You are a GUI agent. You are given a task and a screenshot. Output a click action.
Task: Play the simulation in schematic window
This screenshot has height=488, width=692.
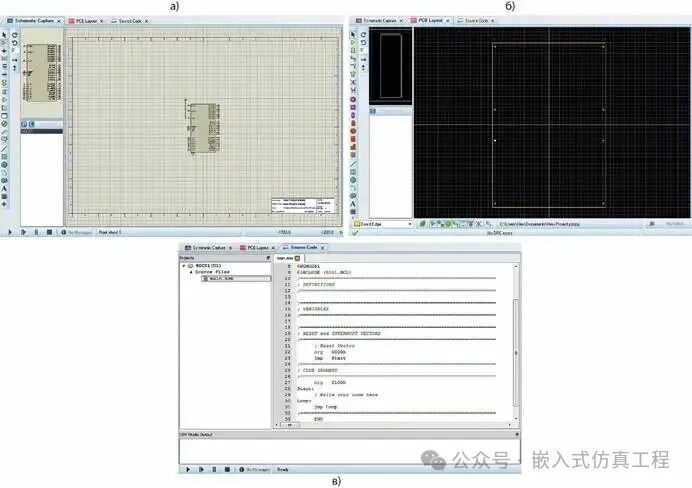click(x=10, y=232)
